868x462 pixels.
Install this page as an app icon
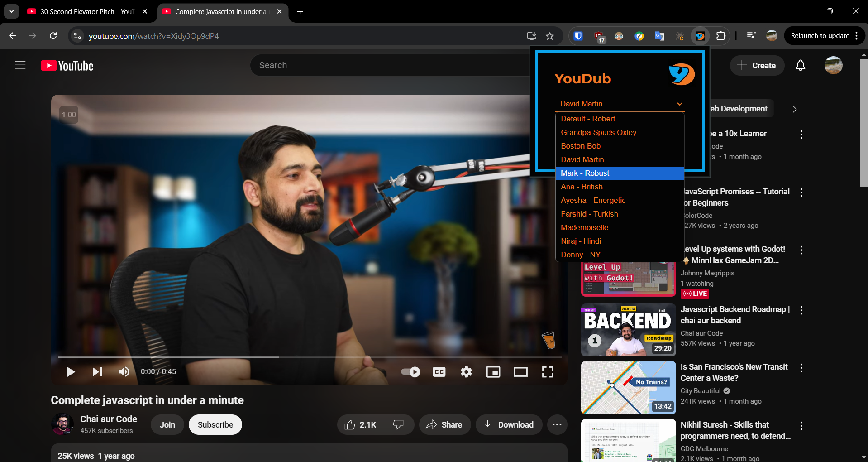click(531, 36)
